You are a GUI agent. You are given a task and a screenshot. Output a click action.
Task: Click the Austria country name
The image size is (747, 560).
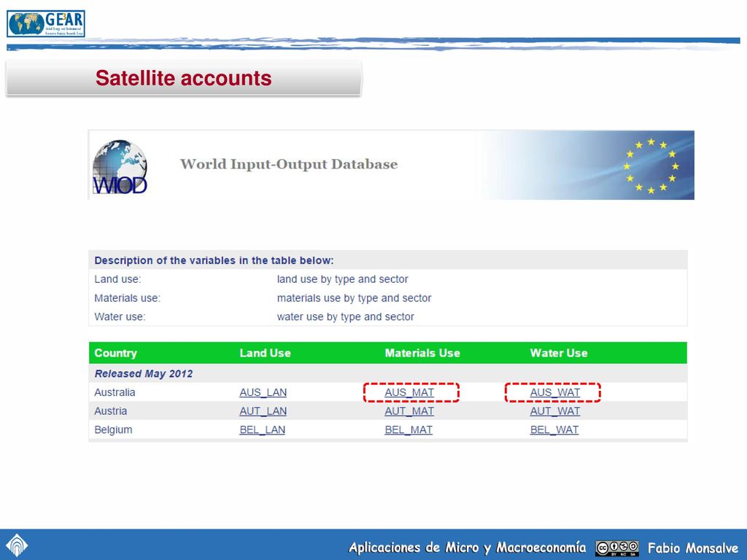point(111,411)
